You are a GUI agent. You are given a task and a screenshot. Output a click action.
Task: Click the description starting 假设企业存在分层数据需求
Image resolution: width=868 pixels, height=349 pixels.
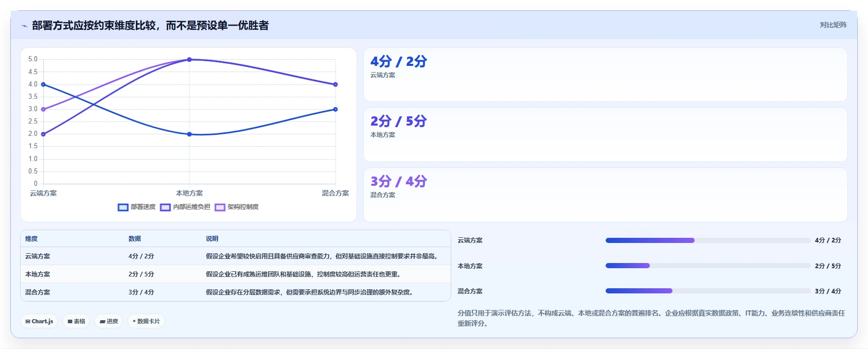(310, 292)
